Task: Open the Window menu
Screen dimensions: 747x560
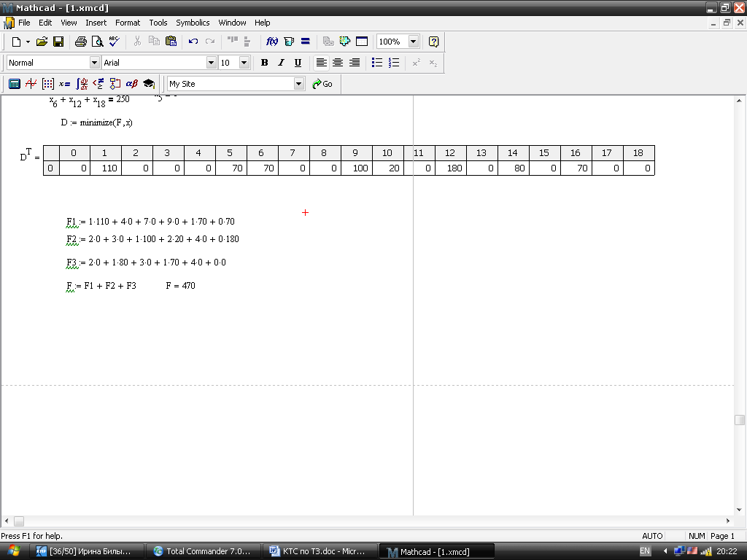Action: pos(232,23)
